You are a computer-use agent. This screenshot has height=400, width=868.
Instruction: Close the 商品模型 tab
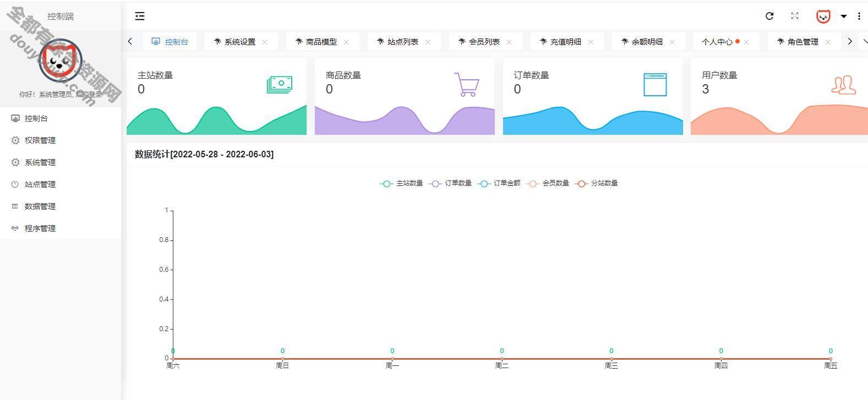[x=346, y=42]
